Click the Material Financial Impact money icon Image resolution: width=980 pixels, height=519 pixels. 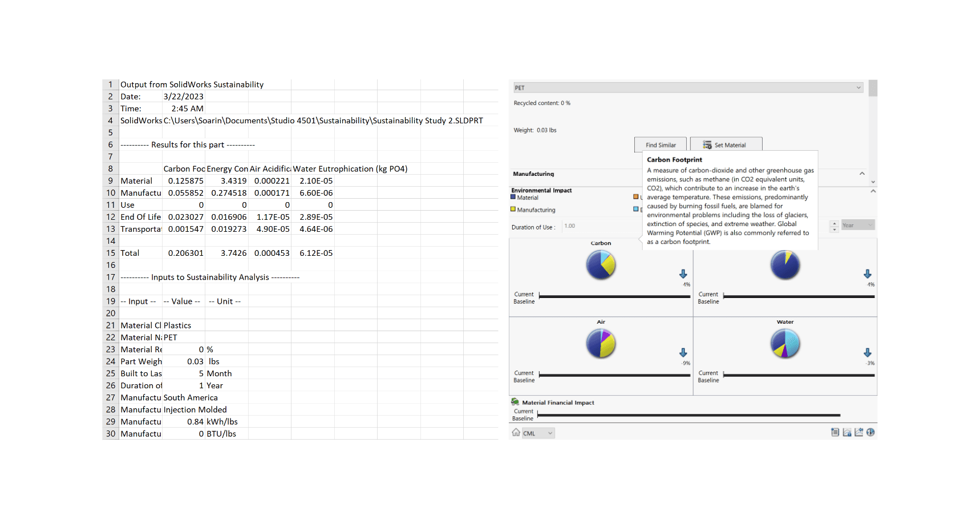(515, 402)
